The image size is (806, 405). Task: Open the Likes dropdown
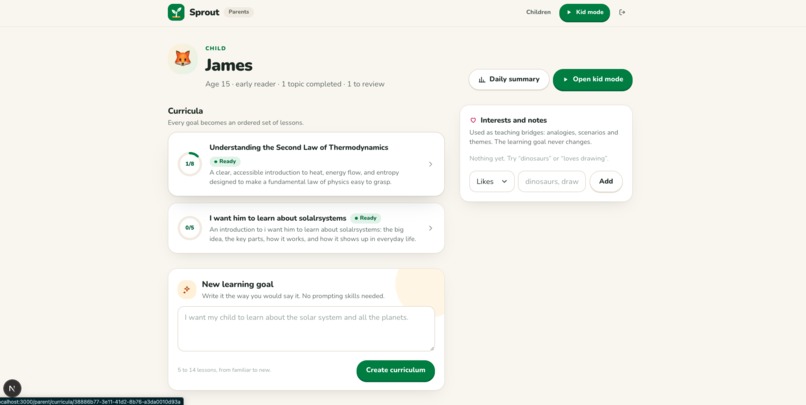click(491, 181)
